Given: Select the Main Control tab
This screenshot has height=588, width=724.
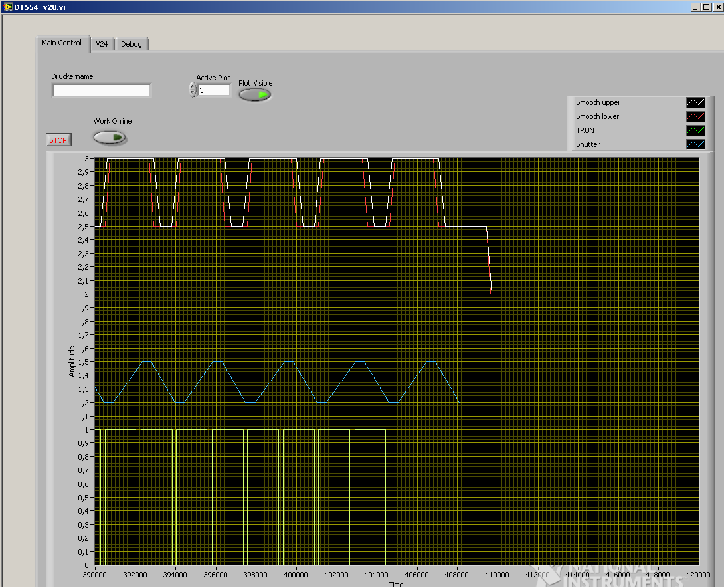Looking at the screenshot, I should click(61, 43).
